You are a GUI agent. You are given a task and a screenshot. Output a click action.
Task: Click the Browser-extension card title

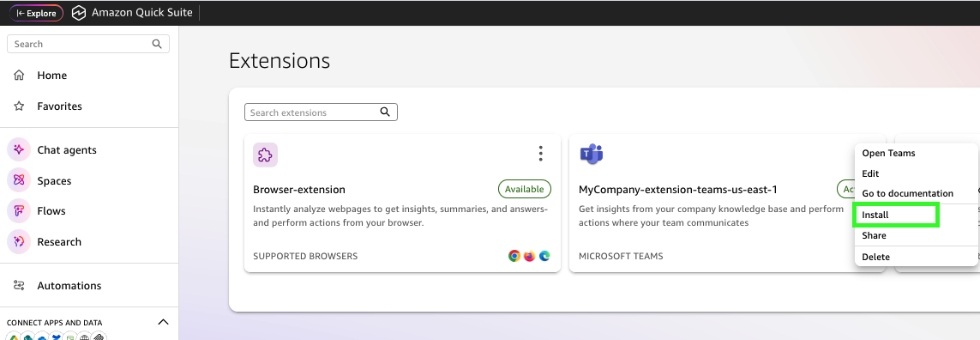(x=298, y=189)
